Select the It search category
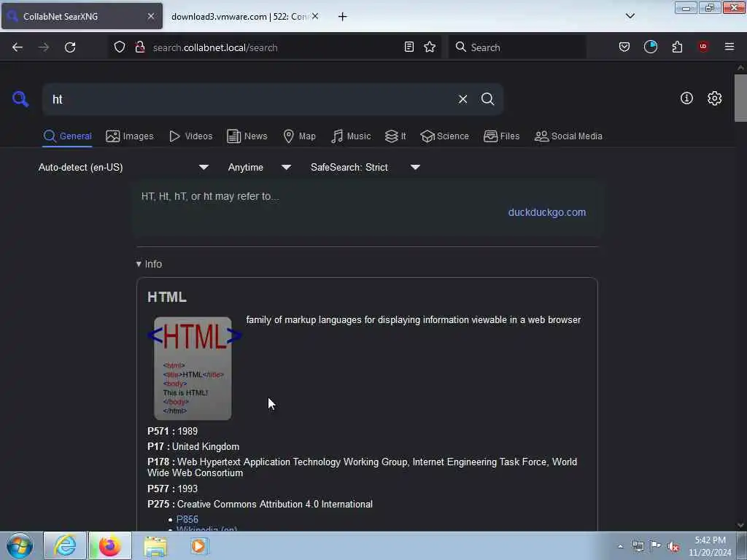The image size is (747, 560). pyautogui.click(x=395, y=136)
